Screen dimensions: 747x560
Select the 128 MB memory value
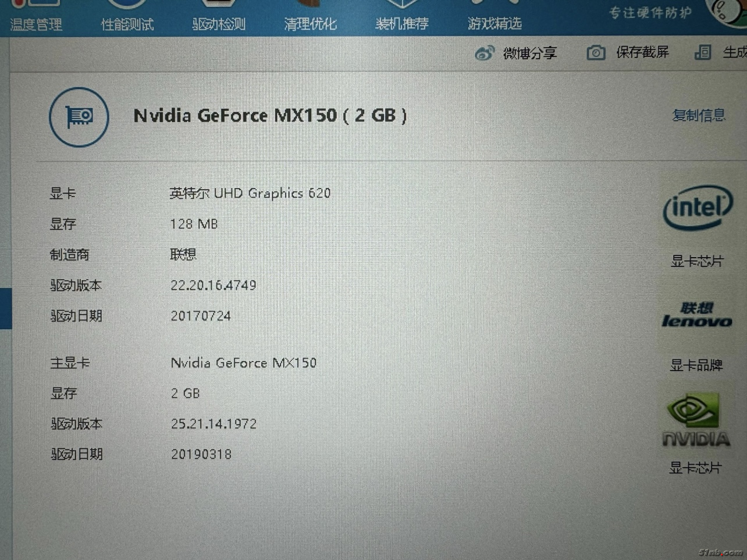(194, 224)
